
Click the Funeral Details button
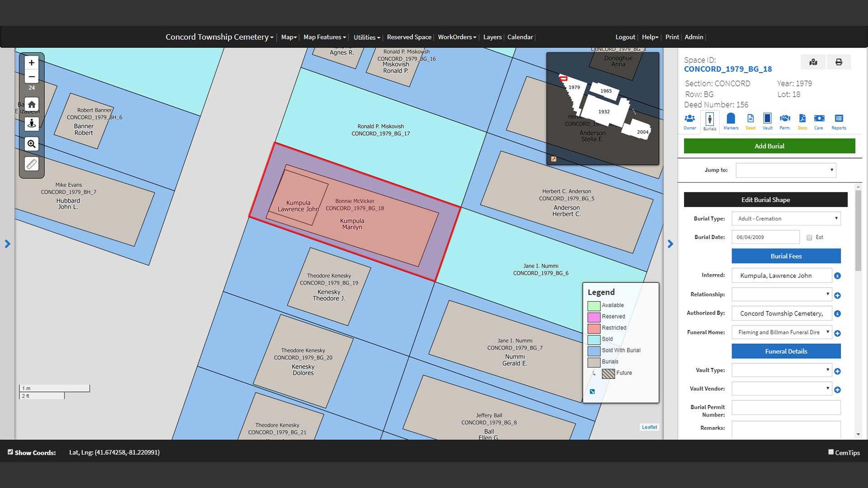786,352
